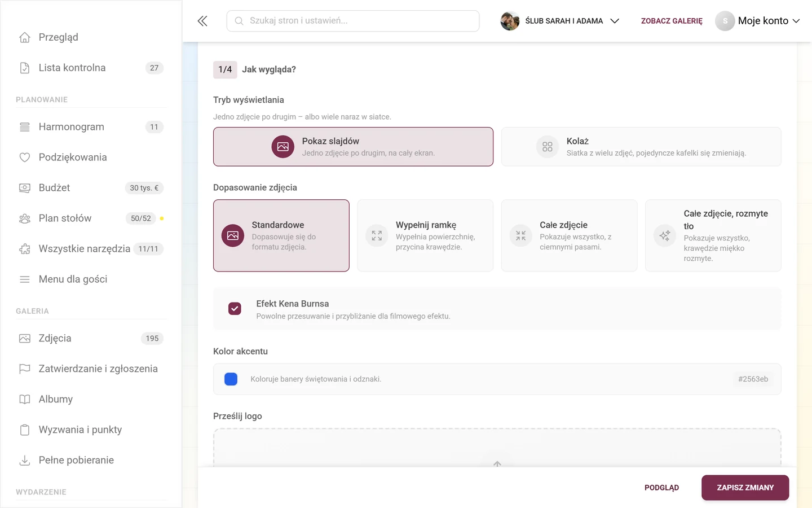Collapse the sidebar with double-chevron icon
Screen dimensions: 812x508
202,21
